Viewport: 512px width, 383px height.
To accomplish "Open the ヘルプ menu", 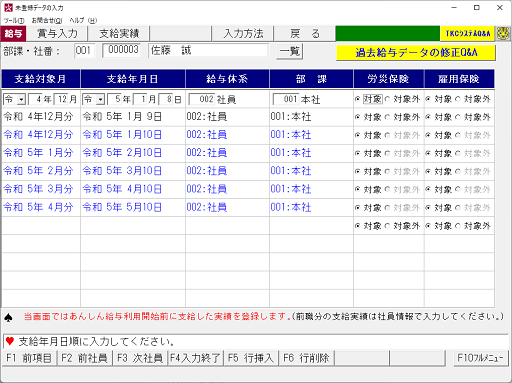I will pos(83,21).
